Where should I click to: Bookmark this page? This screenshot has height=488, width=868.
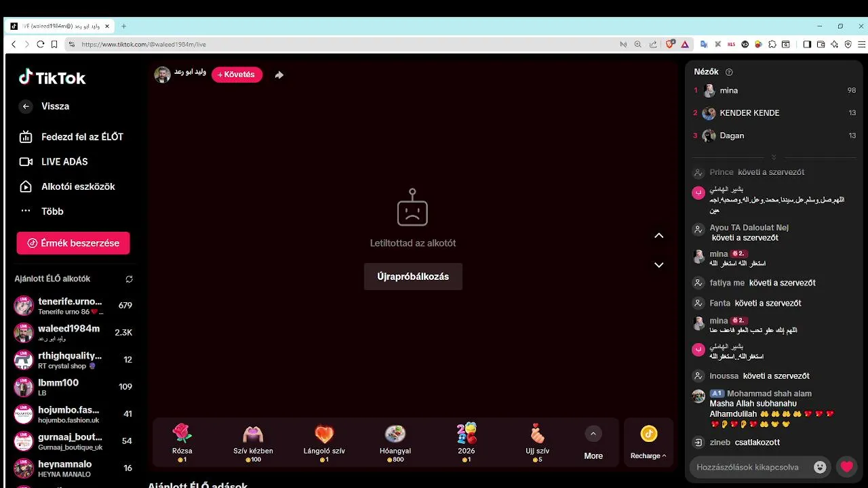[54, 44]
